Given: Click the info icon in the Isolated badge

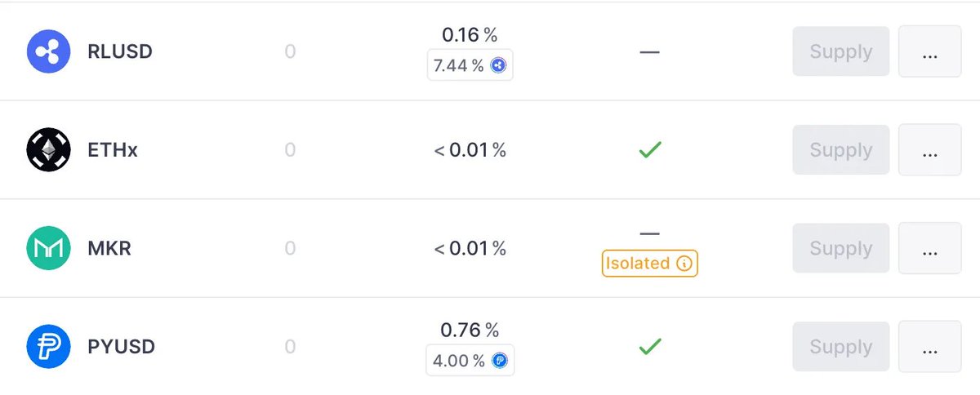Looking at the screenshot, I should pyautogui.click(x=684, y=264).
